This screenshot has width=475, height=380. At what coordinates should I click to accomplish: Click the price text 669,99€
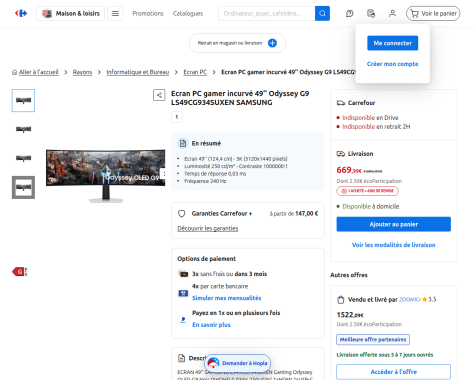pyautogui.click(x=349, y=170)
